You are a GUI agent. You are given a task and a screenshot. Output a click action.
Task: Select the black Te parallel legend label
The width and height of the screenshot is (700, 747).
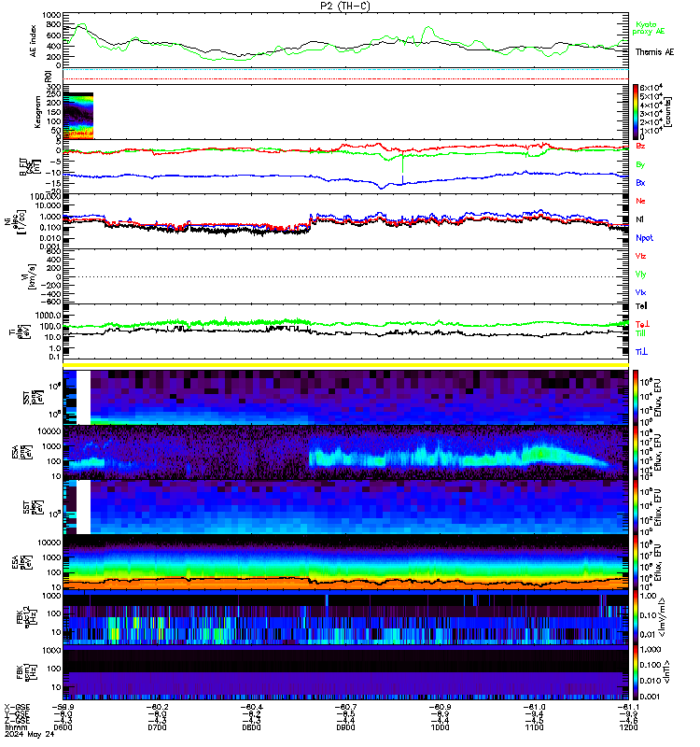(x=641, y=306)
